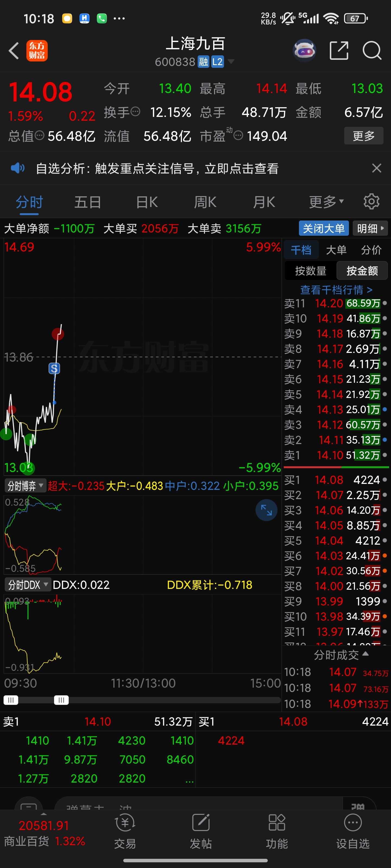This screenshot has width=391, height=868.
Task: Expand stock code dropdown next to 600838
Action: point(231,61)
